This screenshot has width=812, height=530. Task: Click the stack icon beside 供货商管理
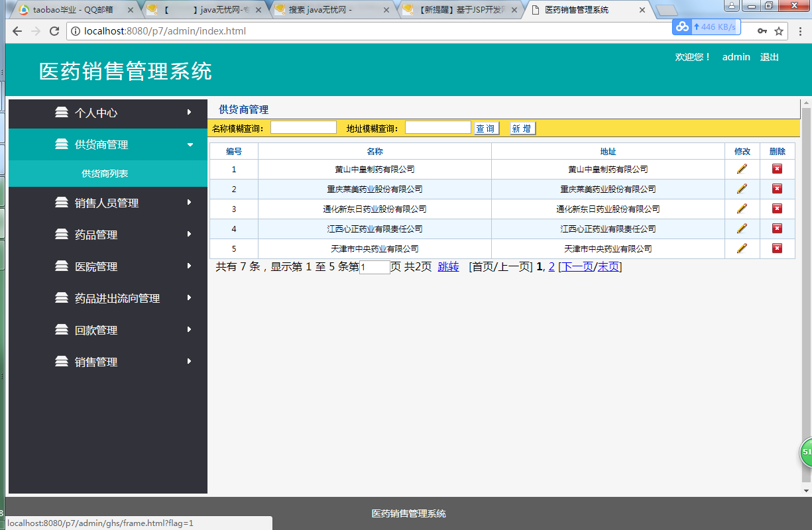tap(62, 144)
